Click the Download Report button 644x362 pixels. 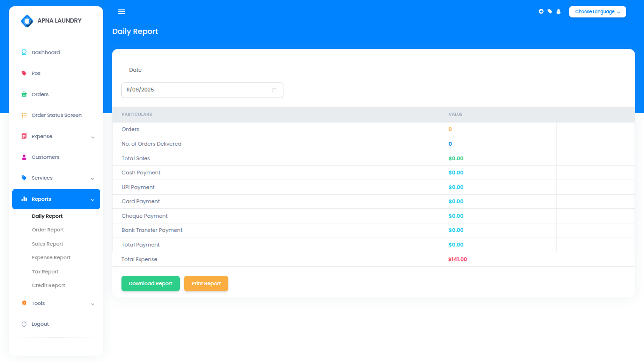(150, 284)
